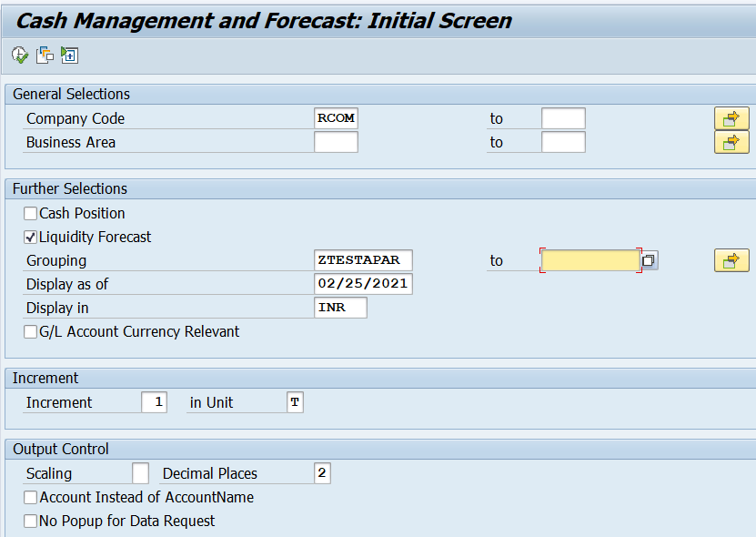Click the Increment group header
The image size is (756, 537).
45,379
